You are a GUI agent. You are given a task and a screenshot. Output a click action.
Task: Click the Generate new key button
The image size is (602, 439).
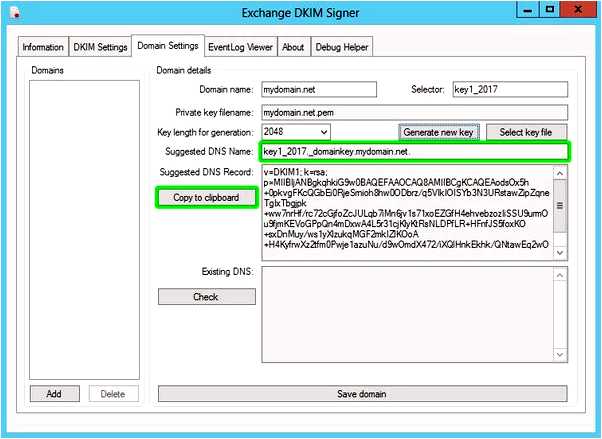click(x=438, y=132)
